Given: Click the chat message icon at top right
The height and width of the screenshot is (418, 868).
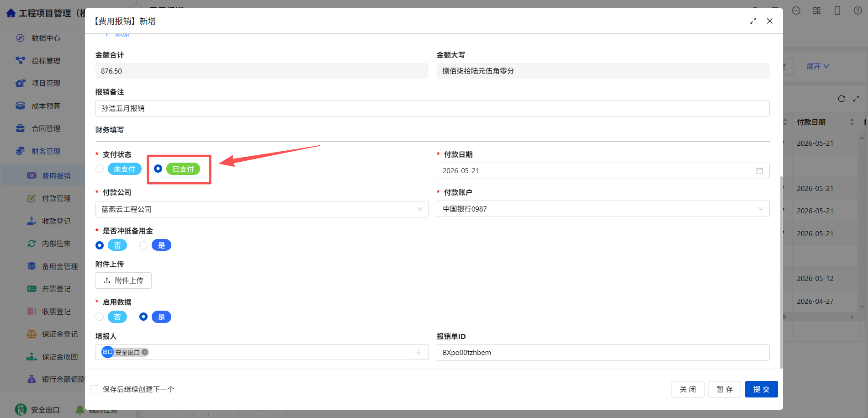Looking at the screenshot, I should point(796,11).
